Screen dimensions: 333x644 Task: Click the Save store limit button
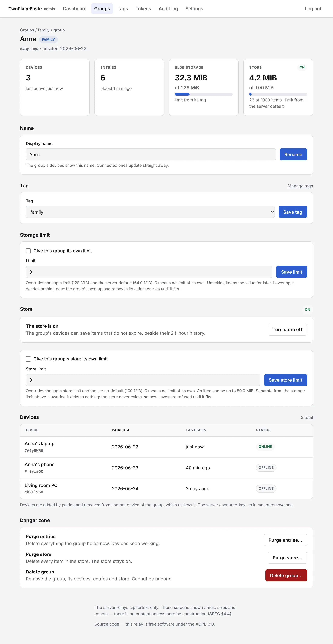[x=285, y=380]
